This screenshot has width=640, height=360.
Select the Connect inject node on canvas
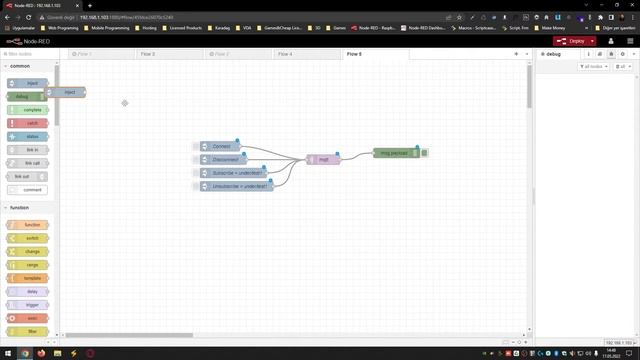pos(220,146)
